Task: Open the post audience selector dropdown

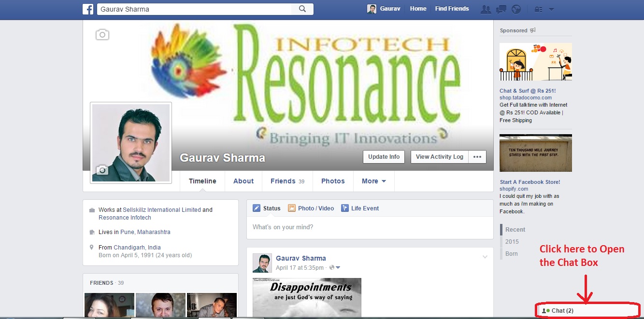Action: tap(336, 268)
